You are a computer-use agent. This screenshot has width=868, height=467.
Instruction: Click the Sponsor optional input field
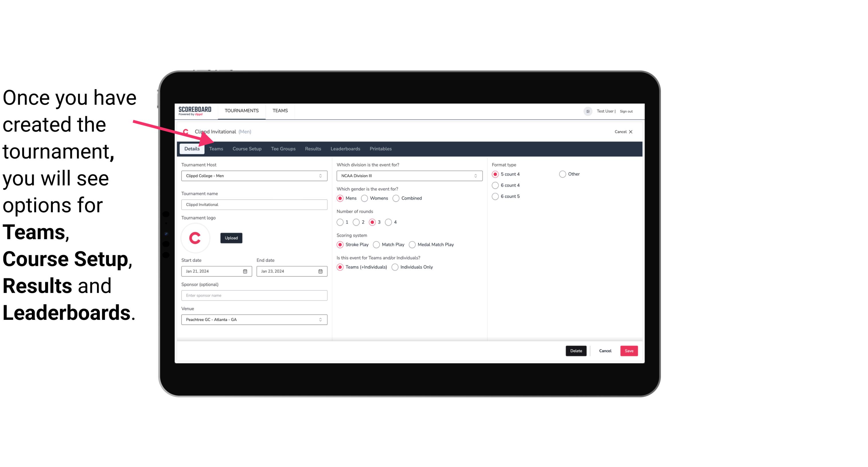click(254, 295)
